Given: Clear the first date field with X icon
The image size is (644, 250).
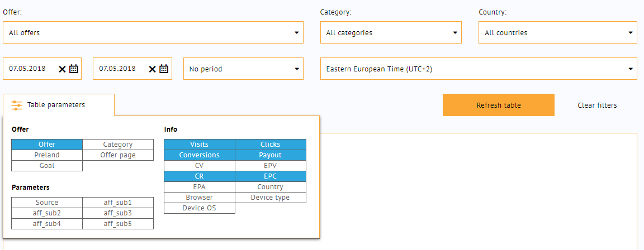Looking at the screenshot, I should tap(62, 69).
